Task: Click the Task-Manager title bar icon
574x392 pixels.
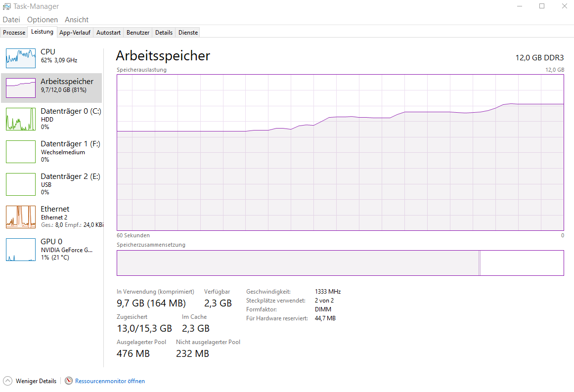Action: pyautogui.click(x=7, y=6)
